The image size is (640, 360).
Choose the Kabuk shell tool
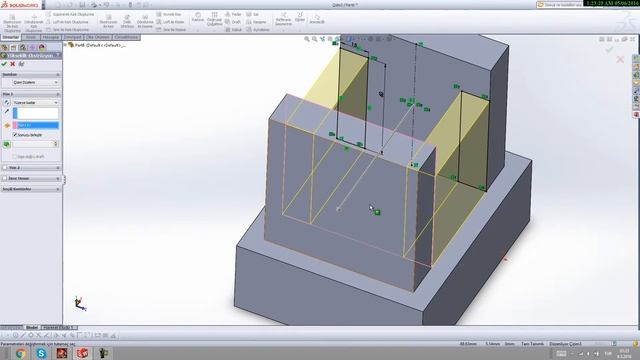click(233, 30)
